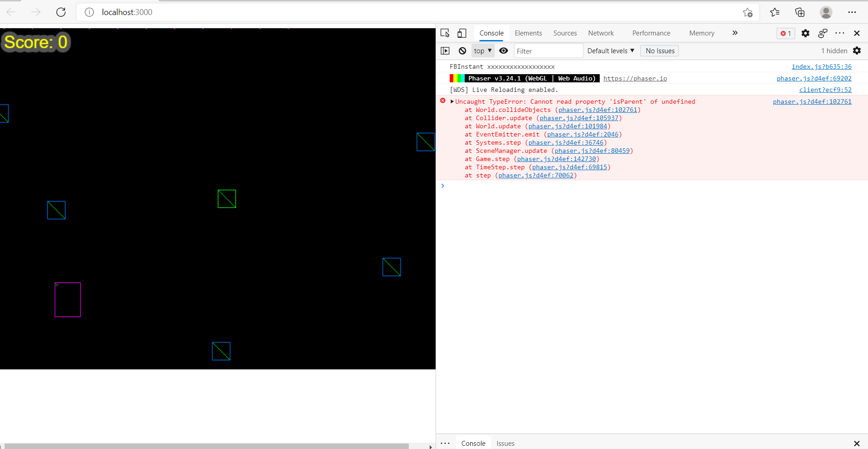Toggle device emulation mode
The image size is (868, 449).
pos(462,33)
